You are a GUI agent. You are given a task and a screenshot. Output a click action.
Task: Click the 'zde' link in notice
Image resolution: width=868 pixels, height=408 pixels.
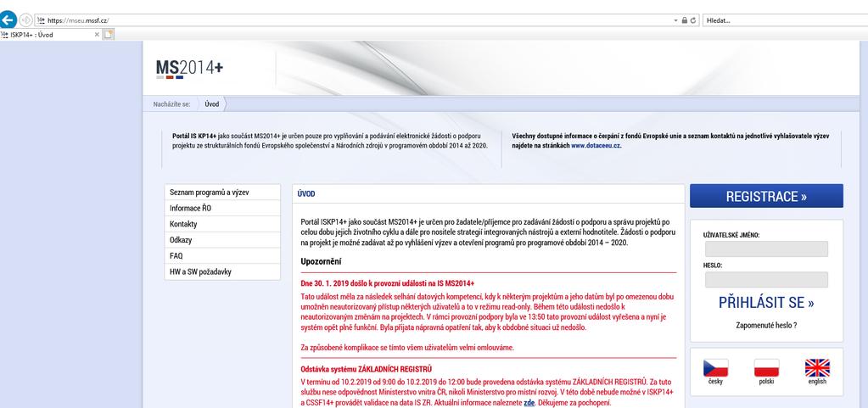[529, 402]
